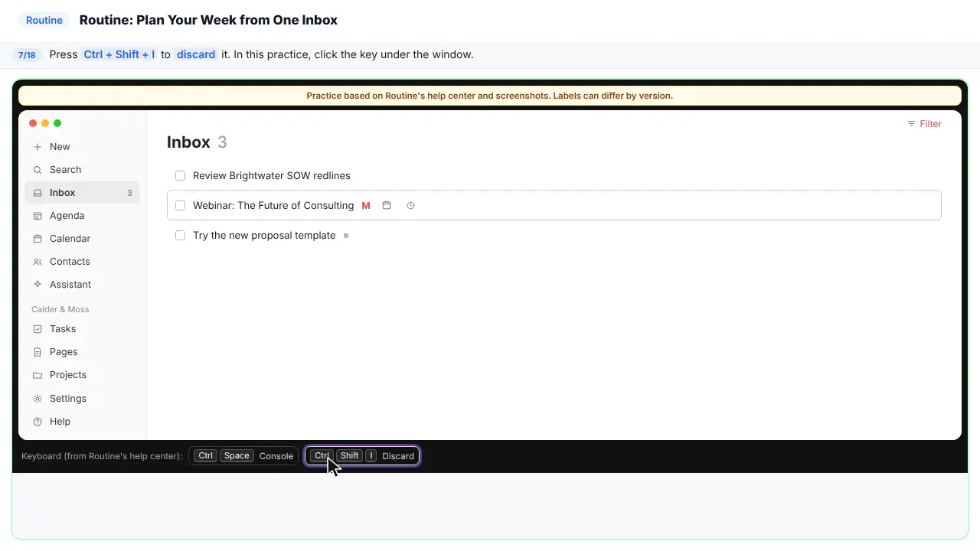The width and height of the screenshot is (980, 551).
Task: Tick the Webinar: The Future of Consulting checkbox
Action: [x=181, y=206]
